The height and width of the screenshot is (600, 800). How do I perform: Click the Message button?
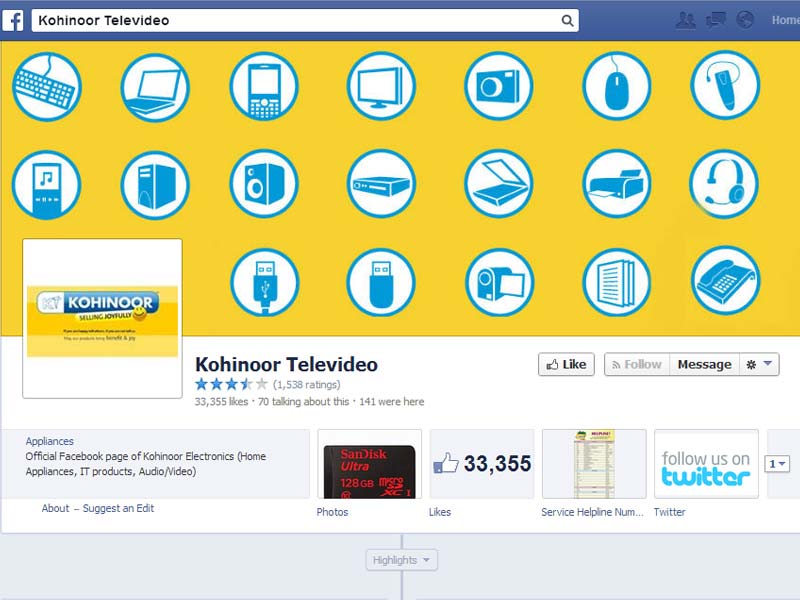(x=704, y=364)
